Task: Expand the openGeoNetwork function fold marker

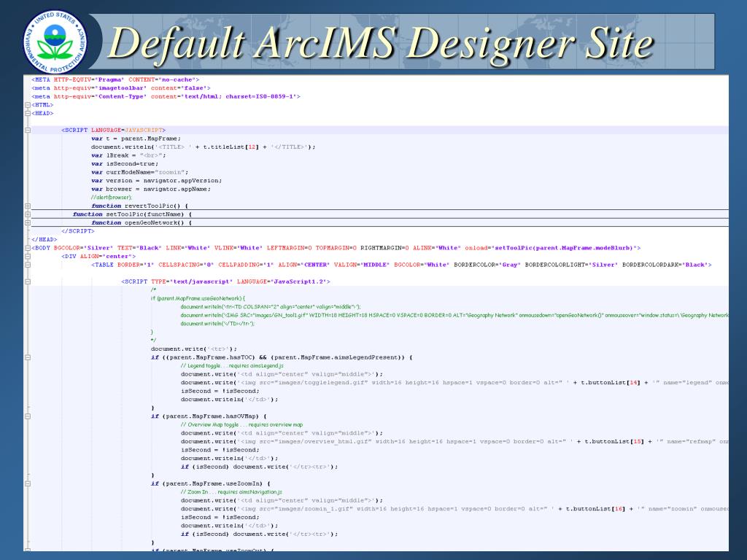Action: (28, 223)
